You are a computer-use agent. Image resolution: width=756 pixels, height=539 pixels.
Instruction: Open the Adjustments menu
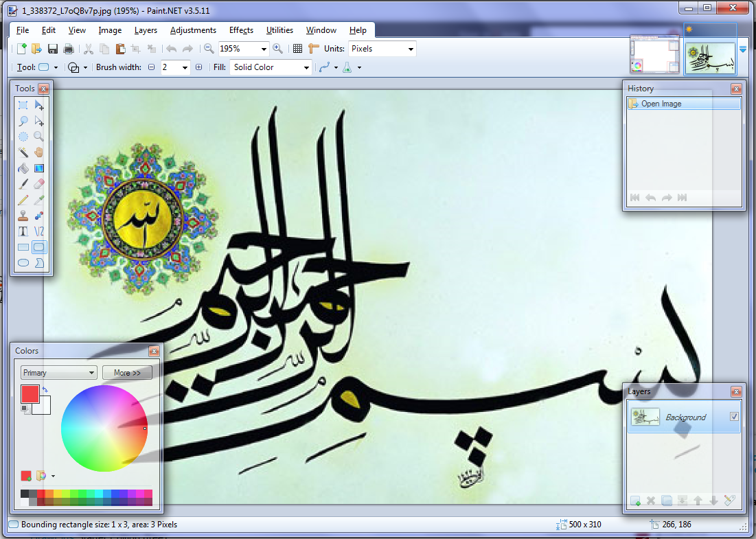pos(193,30)
